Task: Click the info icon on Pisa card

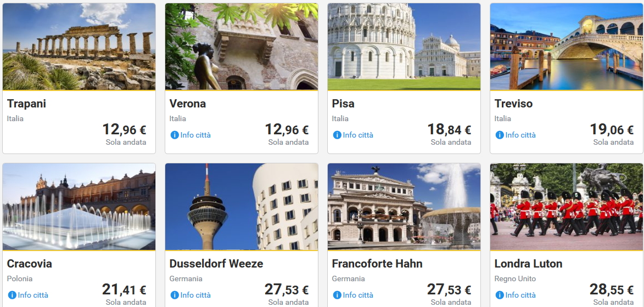Action: [337, 135]
